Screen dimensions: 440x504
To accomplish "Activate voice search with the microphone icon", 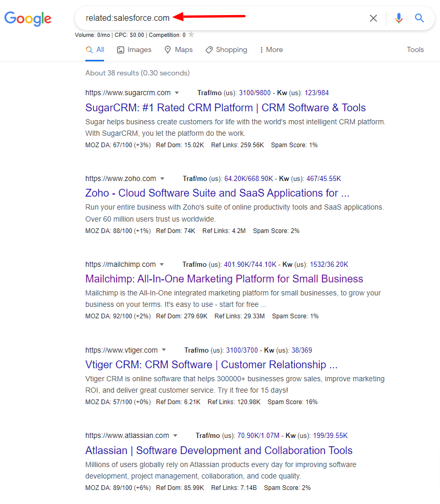I will pyautogui.click(x=398, y=18).
